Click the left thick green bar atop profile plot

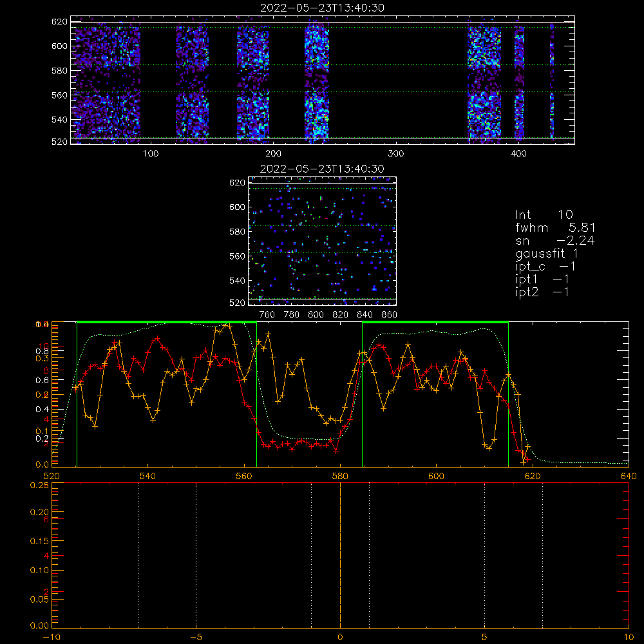[x=167, y=323]
